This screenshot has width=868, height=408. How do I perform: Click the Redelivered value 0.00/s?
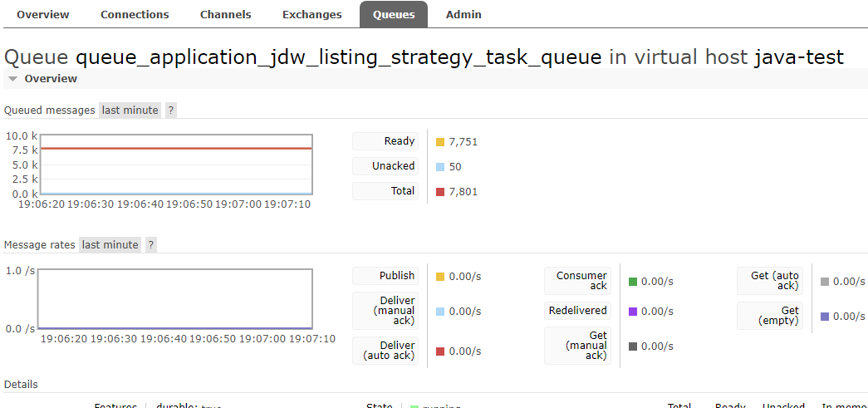(x=657, y=312)
